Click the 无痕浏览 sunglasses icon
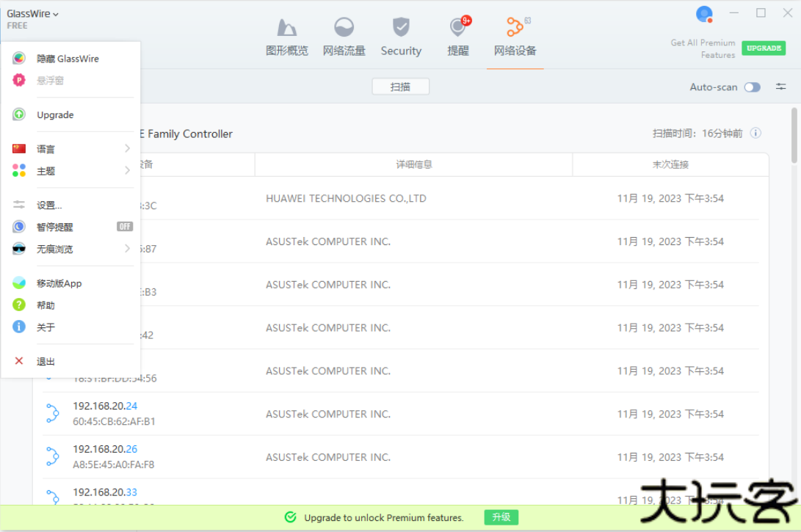801x532 pixels. 19,249
